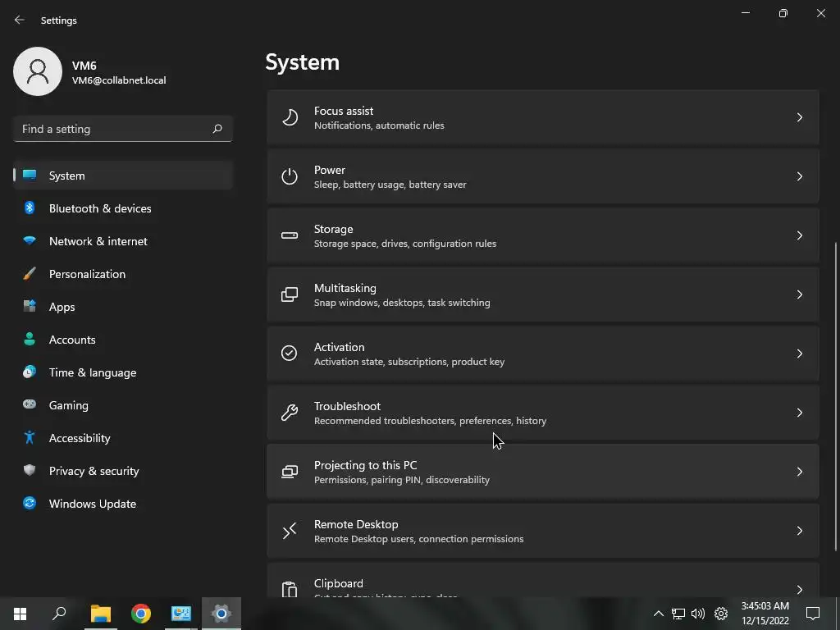Open File Explorer from taskbar

tap(101, 614)
